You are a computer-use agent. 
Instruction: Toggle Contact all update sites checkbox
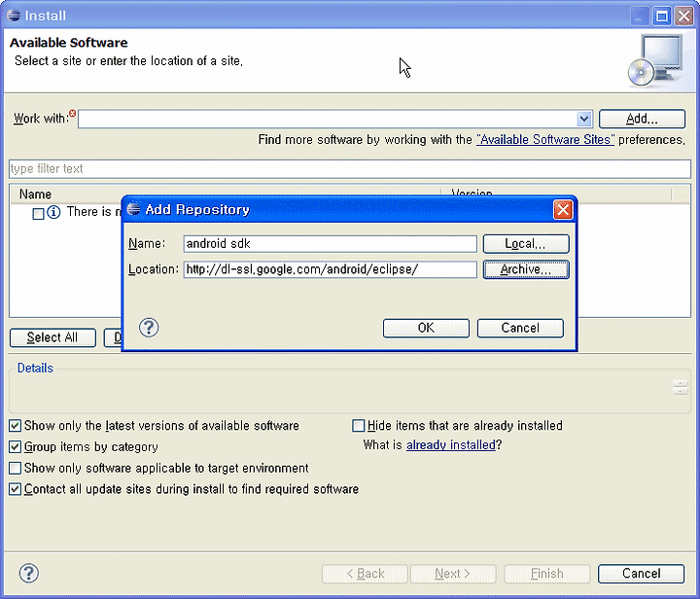pos(16,489)
